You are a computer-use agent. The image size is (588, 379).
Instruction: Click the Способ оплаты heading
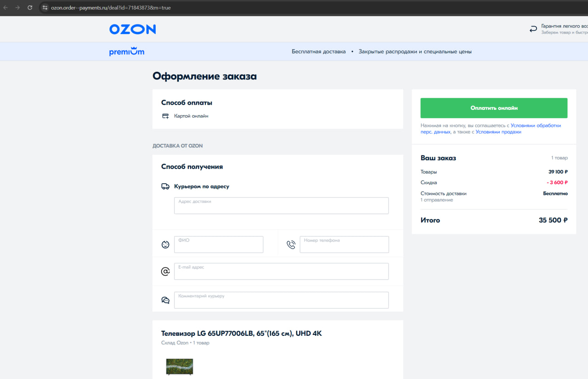pos(187,103)
